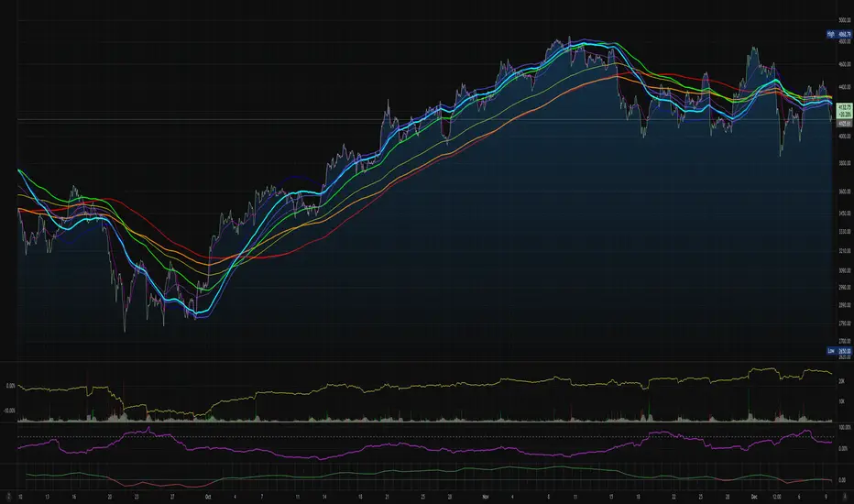Click the 10K label on the volume scale
This screenshot has width=854, height=504.
(838, 401)
